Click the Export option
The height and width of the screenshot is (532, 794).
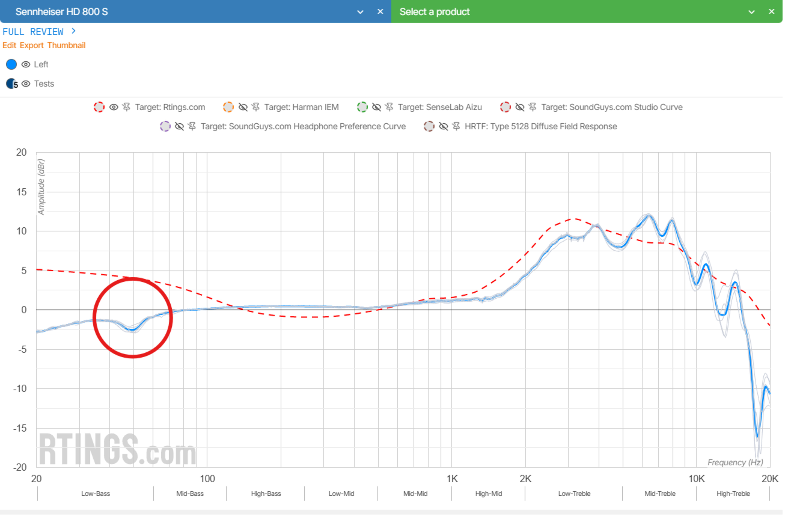click(x=32, y=45)
